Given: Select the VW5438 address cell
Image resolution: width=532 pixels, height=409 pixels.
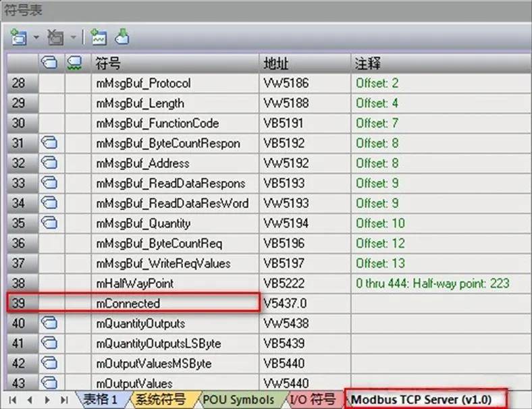Looking at the screenshot, I should [x=305, y=323].
